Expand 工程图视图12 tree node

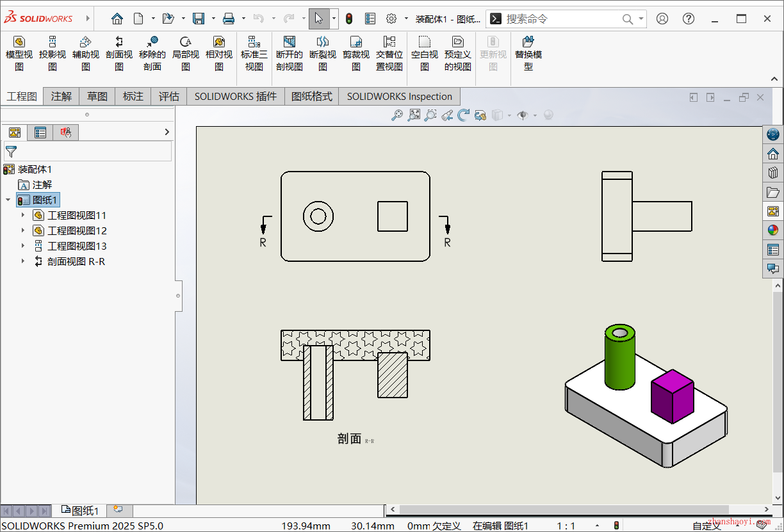[23, 230]
